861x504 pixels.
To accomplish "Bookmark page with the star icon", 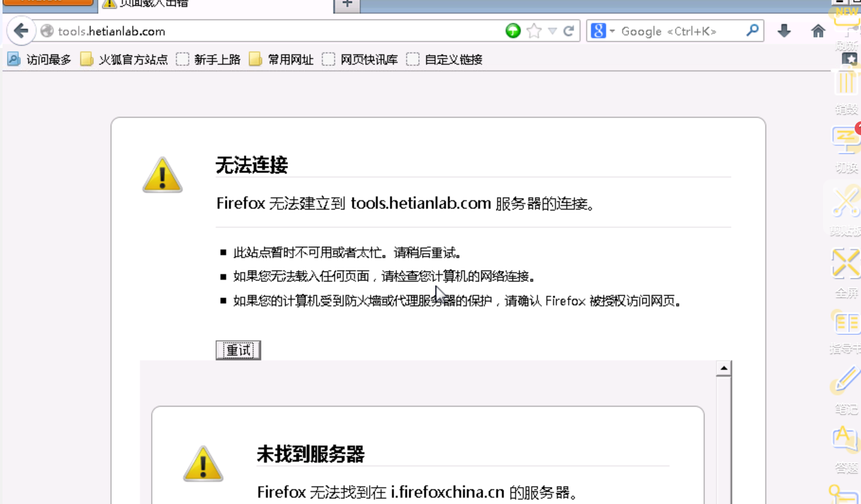I will (534, 31).
